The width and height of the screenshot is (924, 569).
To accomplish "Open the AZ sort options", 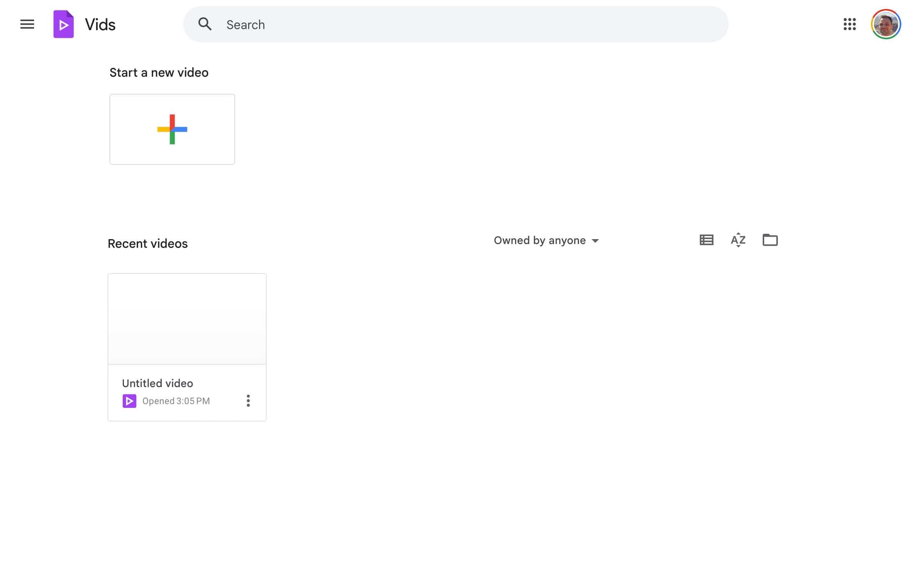I will 738,240.
